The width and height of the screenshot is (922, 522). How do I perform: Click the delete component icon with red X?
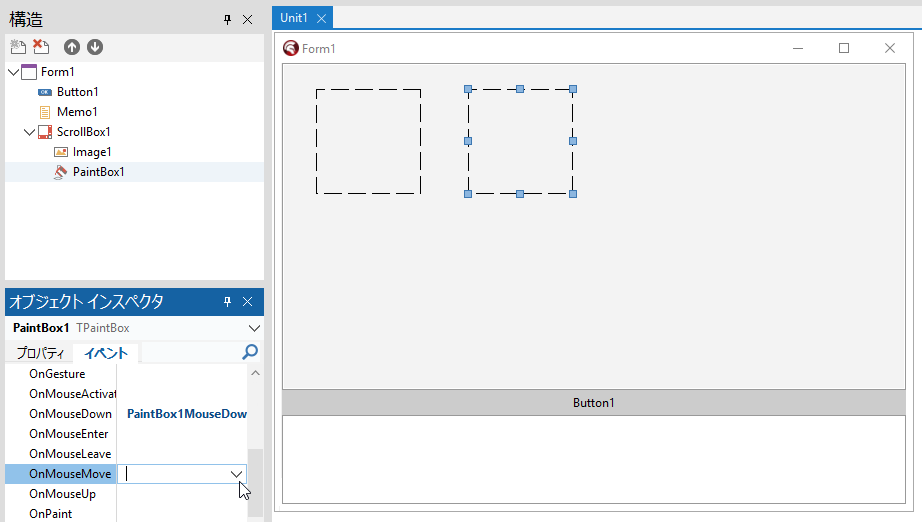pos(41,47)
